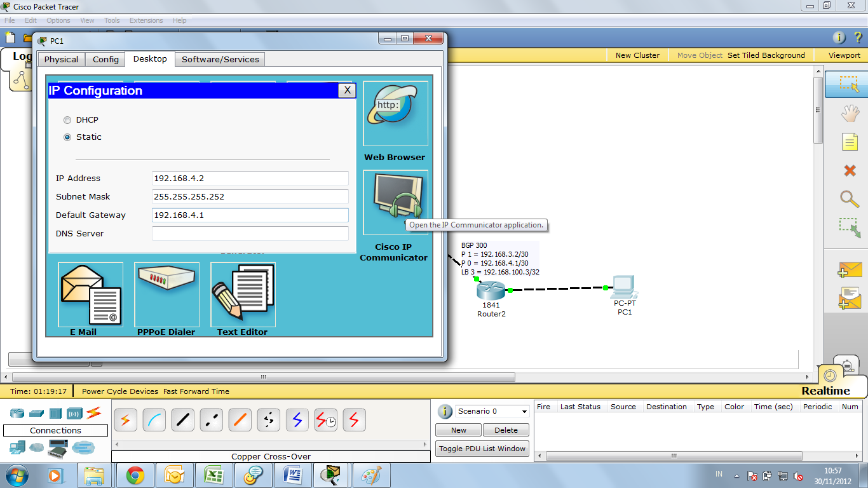Click the Delete scenario button
This screenshot has width=868, height=488.
click(506, 430)
